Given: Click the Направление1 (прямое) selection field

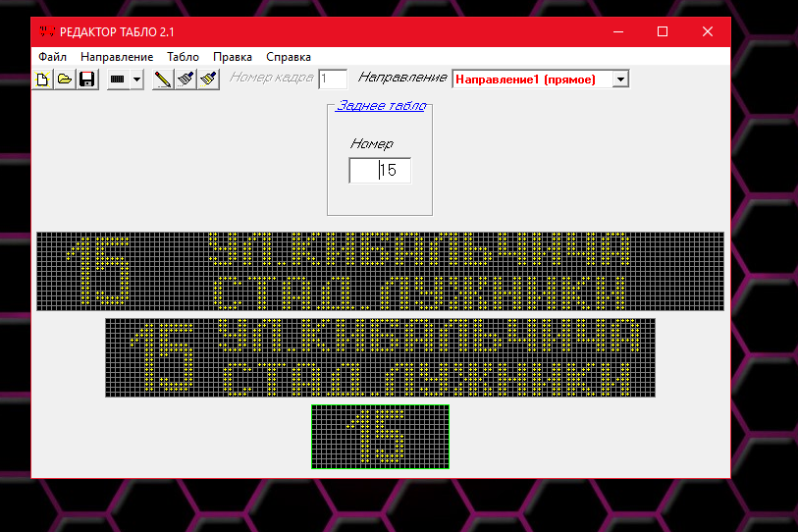Looking at the screenshot, I should point(531,79).
